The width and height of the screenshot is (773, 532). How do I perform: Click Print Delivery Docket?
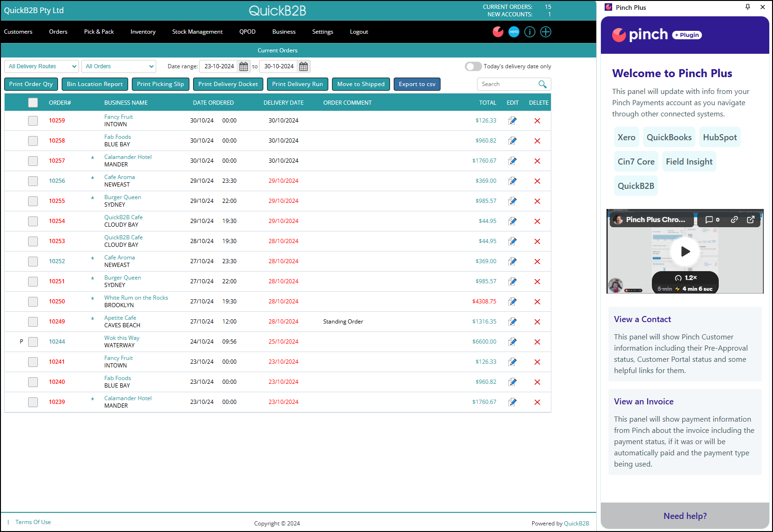click(228, 84)
